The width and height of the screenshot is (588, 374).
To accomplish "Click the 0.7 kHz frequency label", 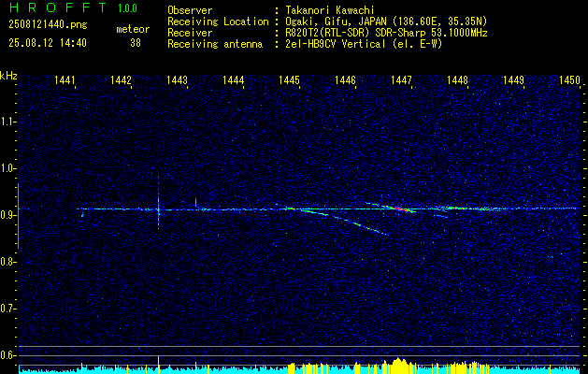I will pyautogui.click(x=7, y=309).
